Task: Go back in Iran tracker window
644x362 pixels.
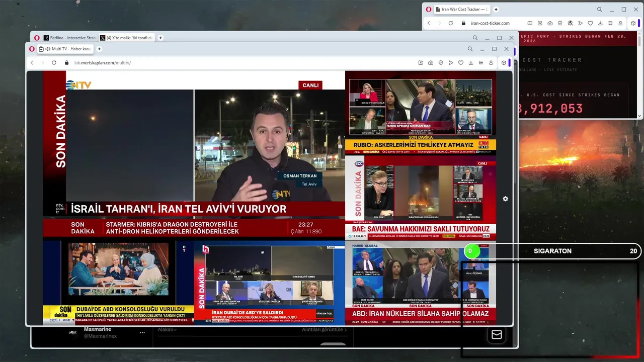Action: (x=429, y=23)
